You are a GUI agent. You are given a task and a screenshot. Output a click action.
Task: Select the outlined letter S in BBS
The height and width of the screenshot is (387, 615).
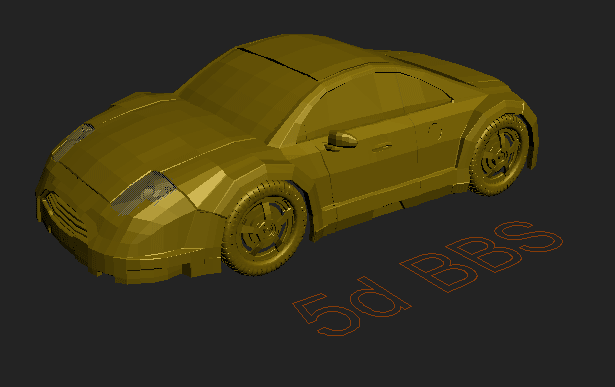(528, 236)
